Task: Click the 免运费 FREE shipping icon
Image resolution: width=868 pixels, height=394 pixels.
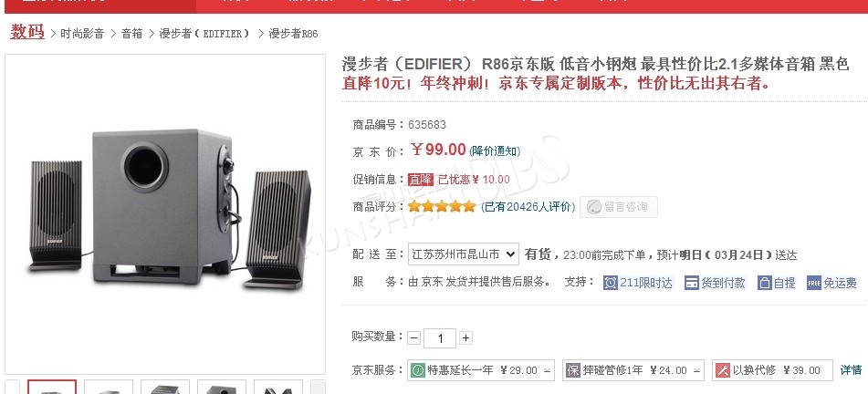Action: click(814, 283)
